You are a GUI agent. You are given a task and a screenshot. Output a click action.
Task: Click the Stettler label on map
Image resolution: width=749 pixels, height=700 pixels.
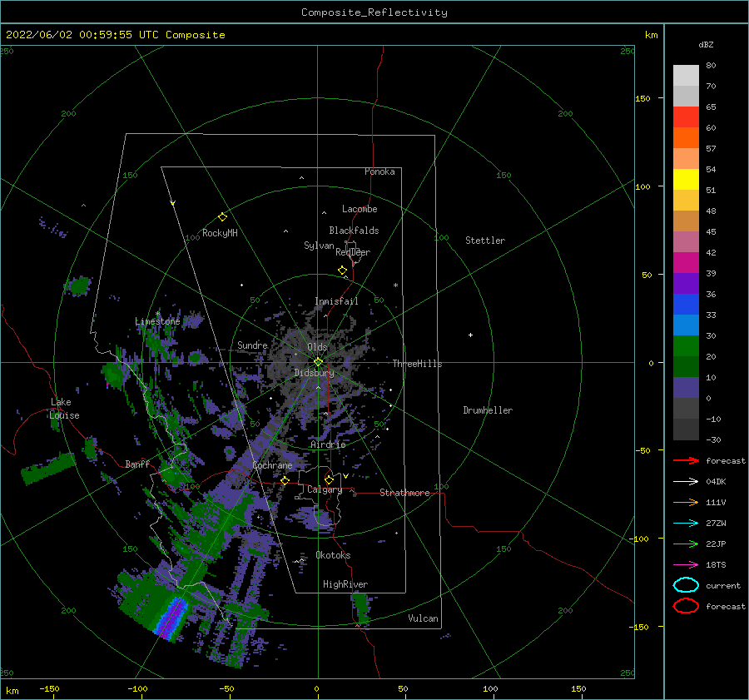[485, 241]
